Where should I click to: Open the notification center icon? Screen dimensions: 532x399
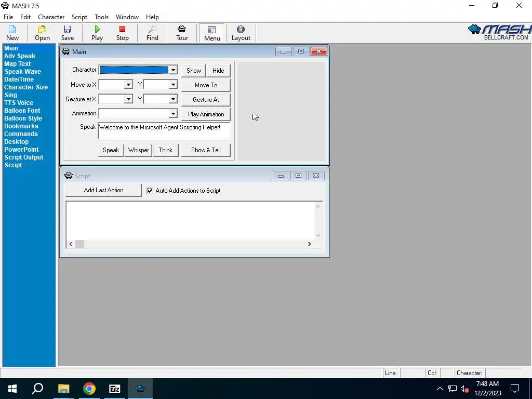click(x=515, y=389)
